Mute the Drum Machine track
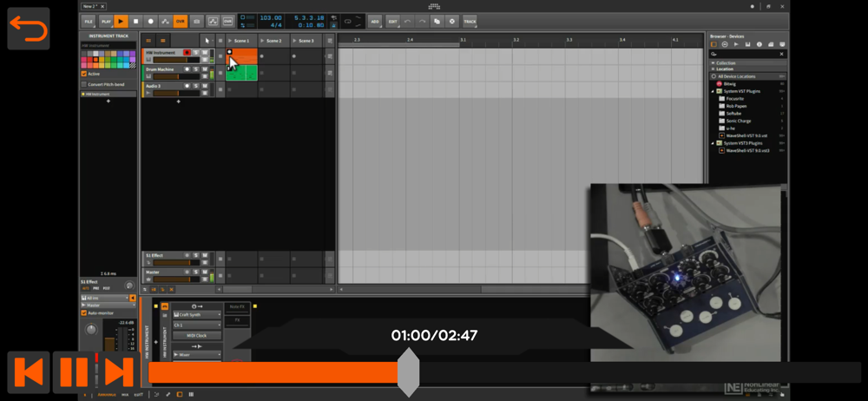Image resolution: width=868 pixels, height=401 pixels. click(x=204, y=69)
